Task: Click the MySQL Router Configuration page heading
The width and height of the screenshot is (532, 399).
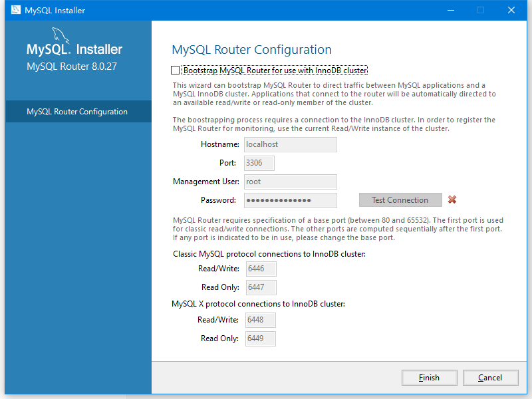Action: [252, 49]
